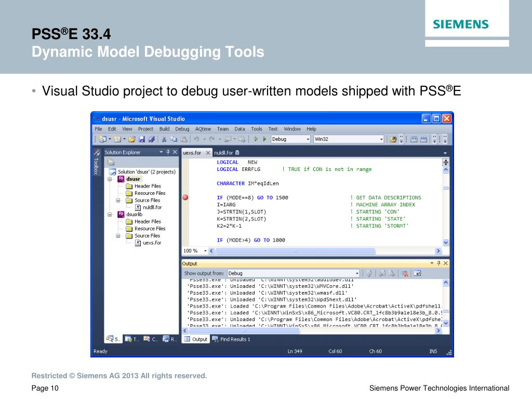Open the Win32 platform dropdown

[x=381, y=139]
